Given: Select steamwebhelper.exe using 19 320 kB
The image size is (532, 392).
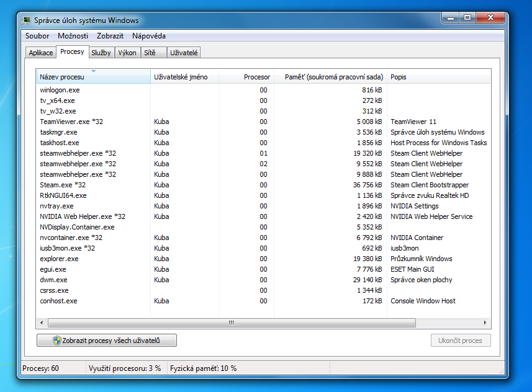Looking at the screenshot, I should 263,153.
